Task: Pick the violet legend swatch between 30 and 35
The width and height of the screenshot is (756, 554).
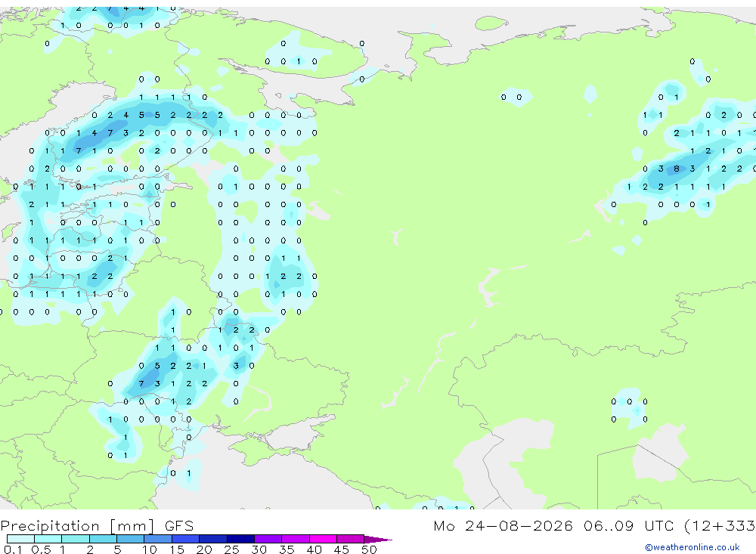Action: 268,539
